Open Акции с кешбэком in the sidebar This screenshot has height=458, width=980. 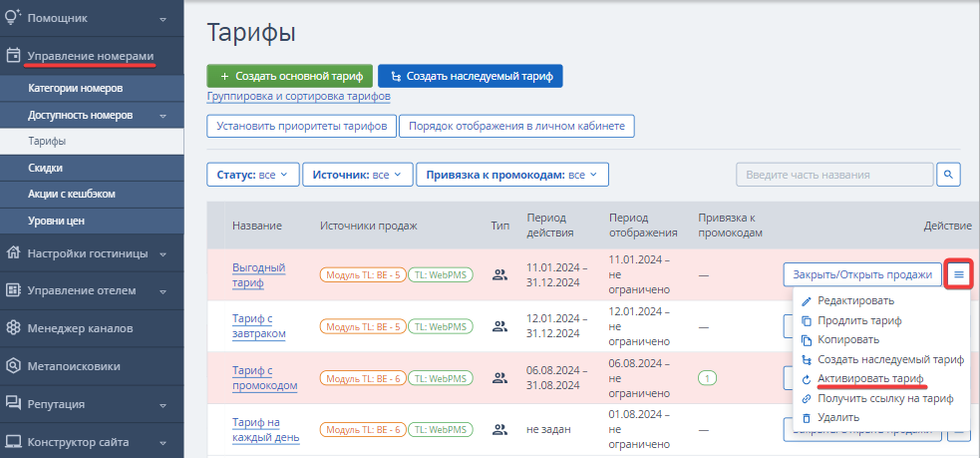coord(92,195)
